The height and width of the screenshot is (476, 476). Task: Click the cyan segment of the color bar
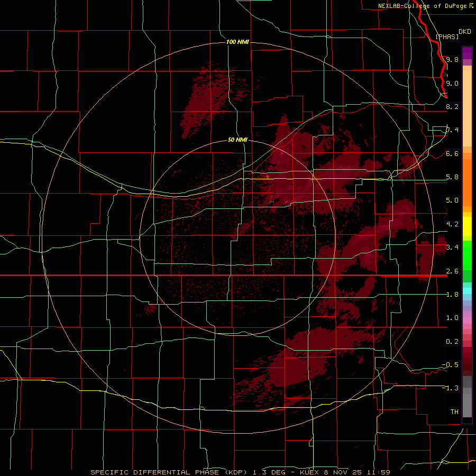(467, 291)
